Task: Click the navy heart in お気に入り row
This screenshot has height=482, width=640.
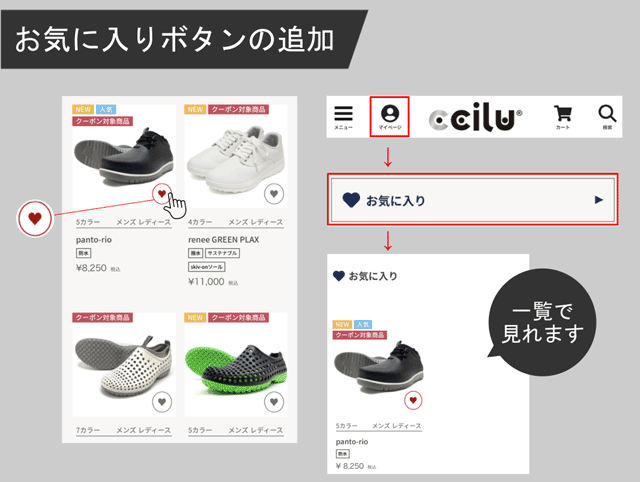Action: click(x=351, y=200)
